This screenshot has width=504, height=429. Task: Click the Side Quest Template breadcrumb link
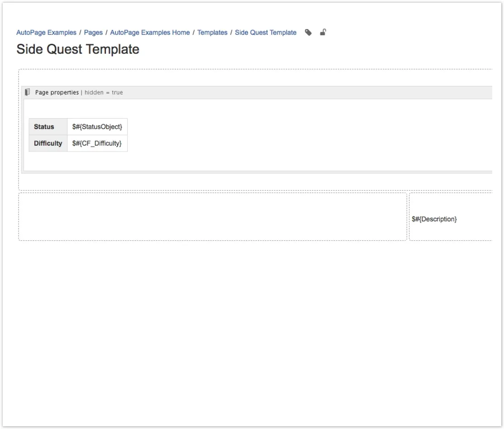(x=266, y=33)
